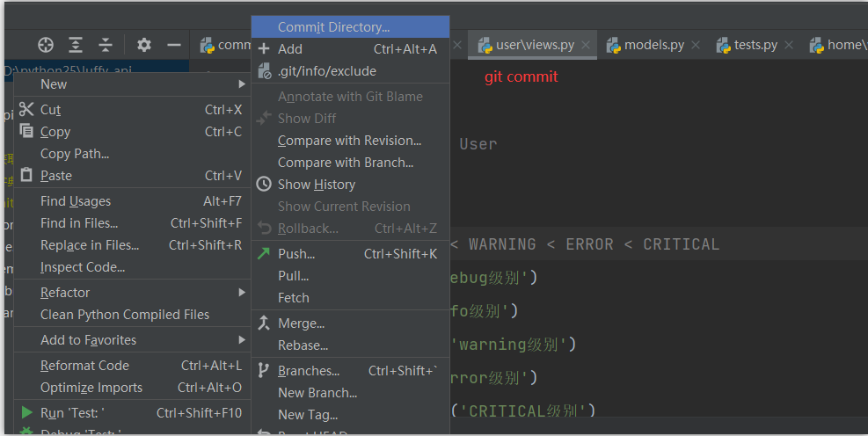
Task: Open the tests.py editor tab
Action: pos(755,45)
